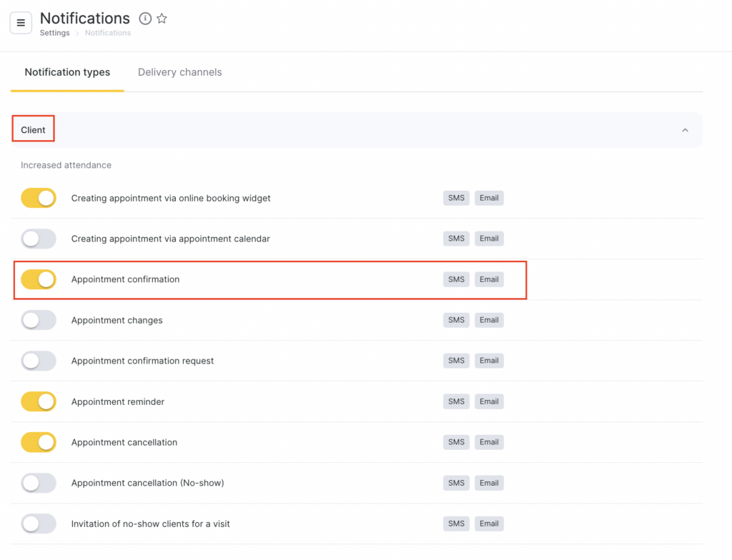Star the Notifications page as favorite
The height and width of the screenshot is (560, 732).
(162, 19)
